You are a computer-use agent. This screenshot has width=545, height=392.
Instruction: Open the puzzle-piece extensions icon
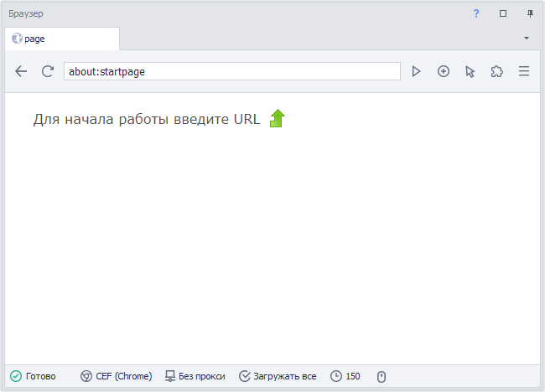497,72
